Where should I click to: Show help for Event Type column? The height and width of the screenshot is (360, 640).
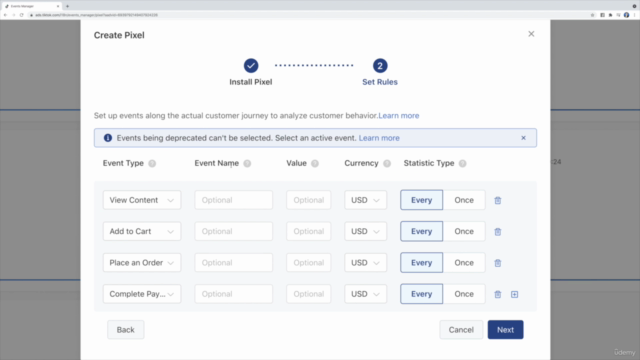tap(152, 163)
